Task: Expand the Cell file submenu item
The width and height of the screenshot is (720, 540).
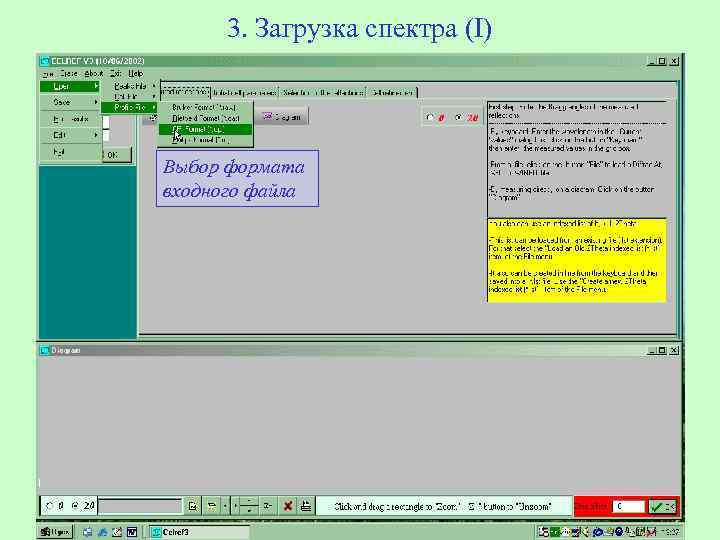Action: click(x=129, y=97)
